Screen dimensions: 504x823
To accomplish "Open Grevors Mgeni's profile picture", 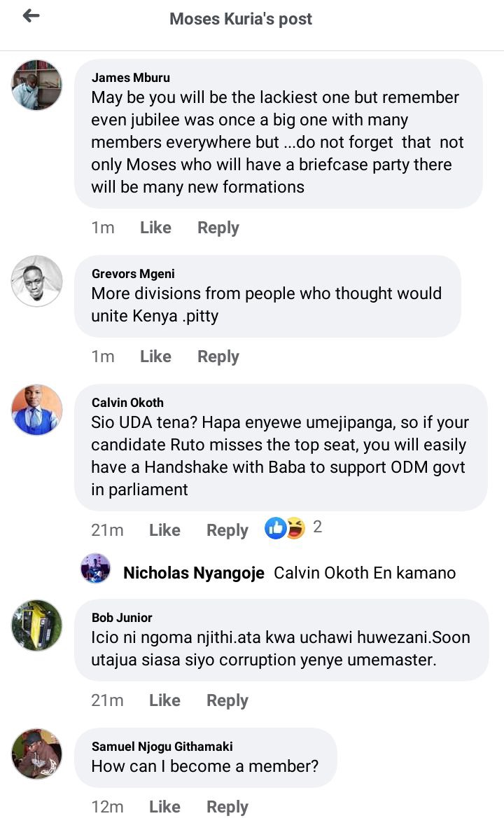I will (37, 281).
